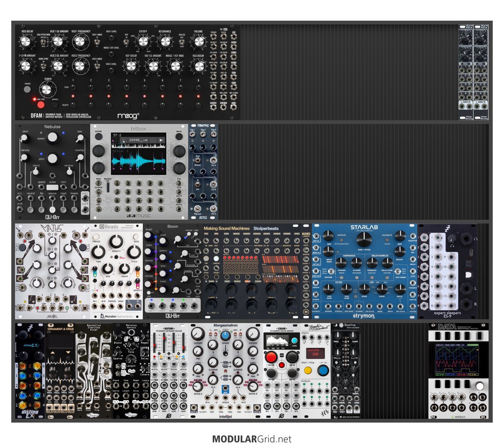Screen dimensions: 504x447
Task: Click the Nebulae speed knob
Action: [53, 138]
